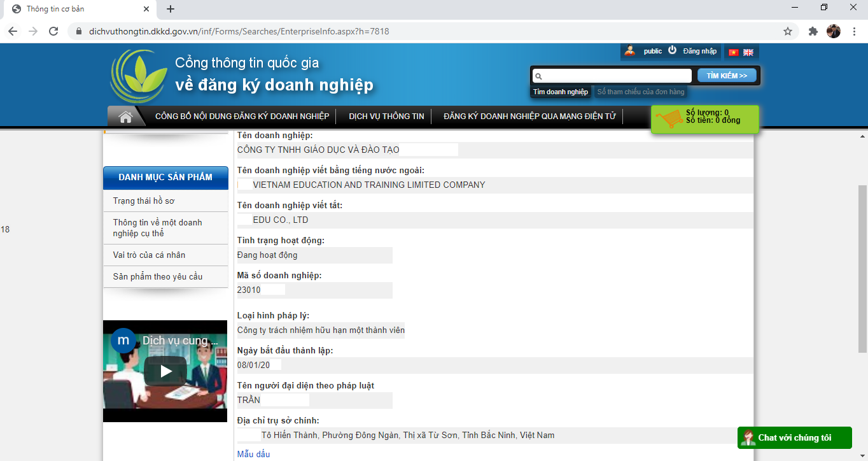Click into the enterprise search field
Image resolution: width=868 pixels, height=461 pixels.
click(612, 76)
